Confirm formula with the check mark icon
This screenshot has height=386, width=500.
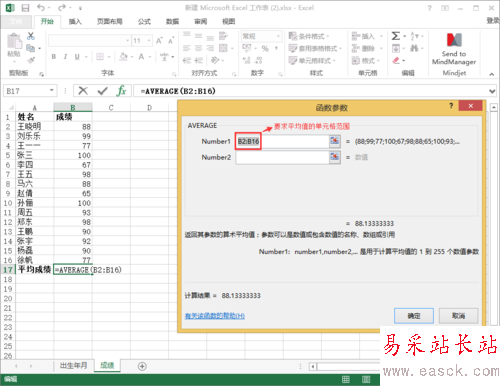pos(102,91)
